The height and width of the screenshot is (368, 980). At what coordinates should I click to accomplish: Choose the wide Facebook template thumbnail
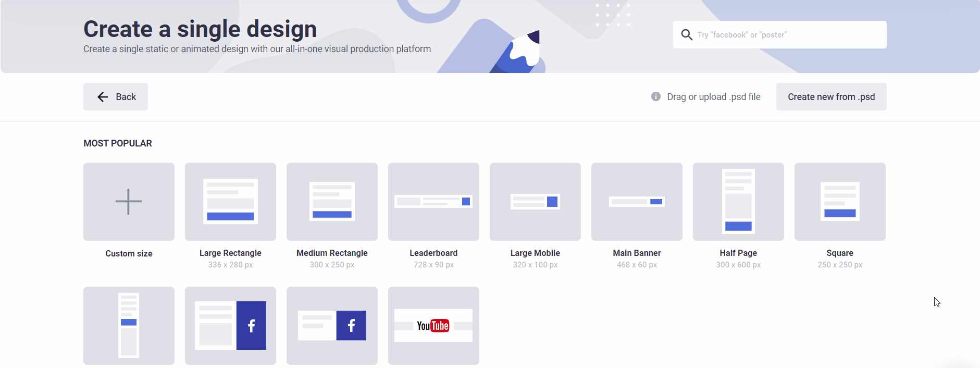pyautogui.click(x=332, y=326)
